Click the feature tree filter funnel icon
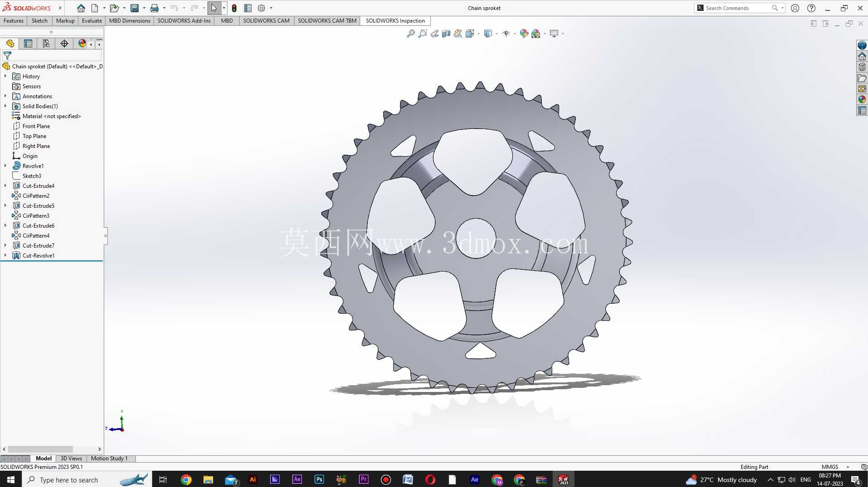Viewport: 868px width, 487px height. point(7,56)
